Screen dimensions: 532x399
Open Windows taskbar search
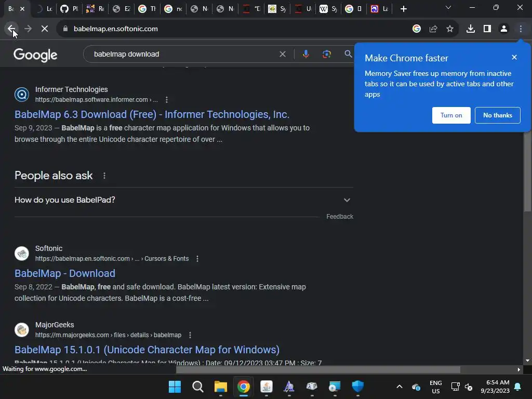[197, 387]
